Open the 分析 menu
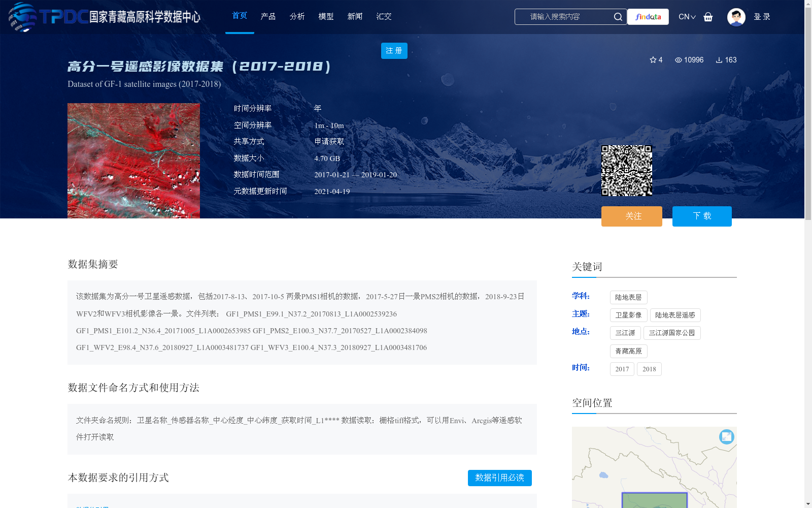 (297, 16)
